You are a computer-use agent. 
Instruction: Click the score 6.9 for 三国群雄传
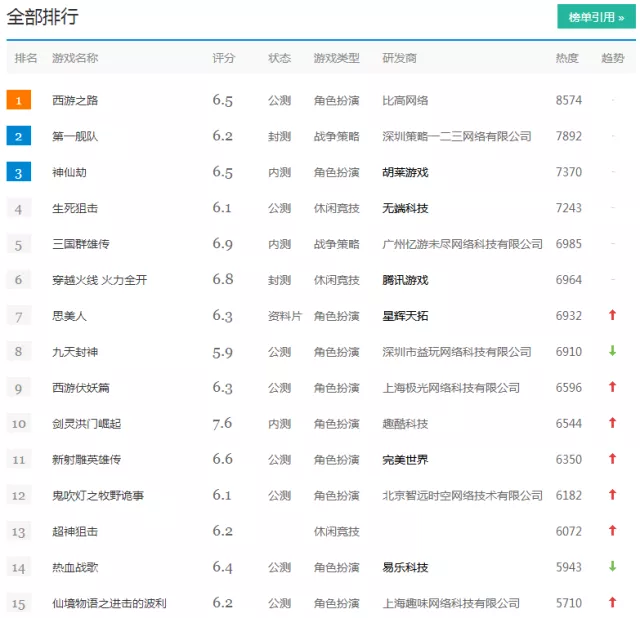tap(222, 244)
